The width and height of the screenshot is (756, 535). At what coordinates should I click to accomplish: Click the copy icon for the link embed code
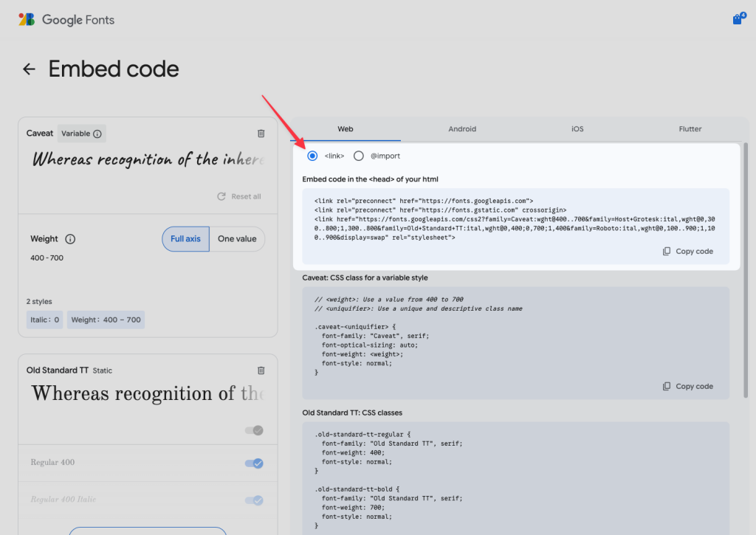687,251
